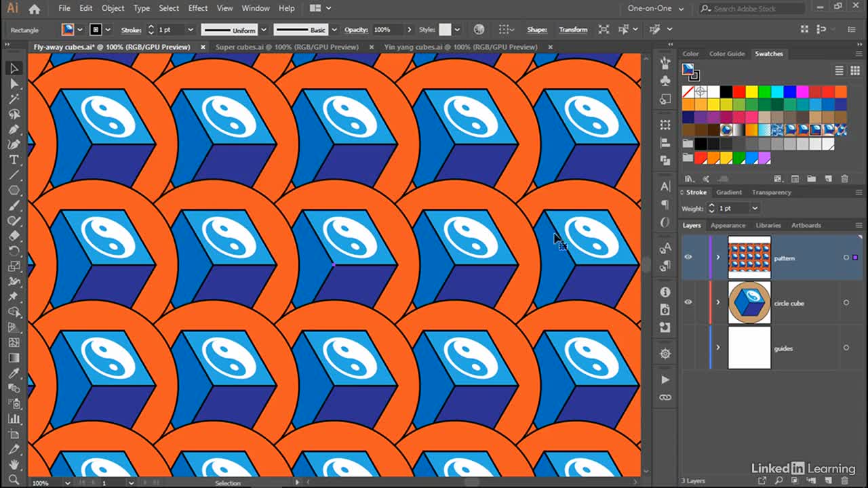The height and width of the screenshot is (488, 868).
Task: Open the File menu
Action: [64, 8]
